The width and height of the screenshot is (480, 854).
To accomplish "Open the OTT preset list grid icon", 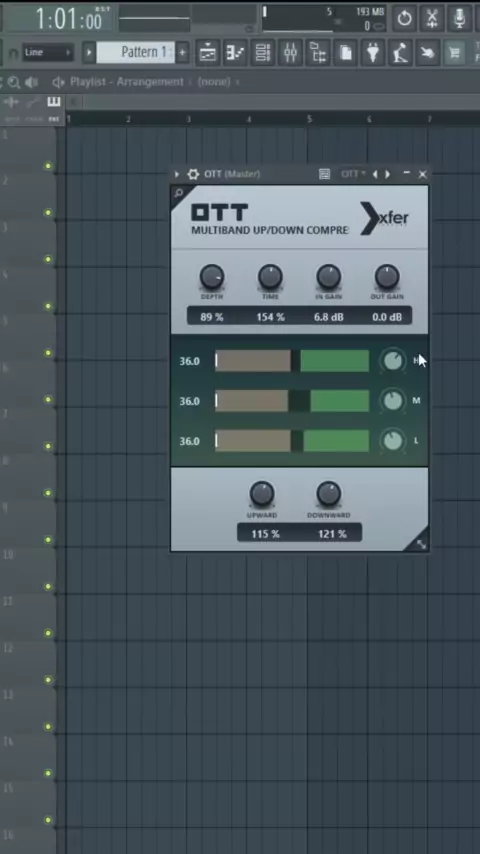I will (324, 174).
